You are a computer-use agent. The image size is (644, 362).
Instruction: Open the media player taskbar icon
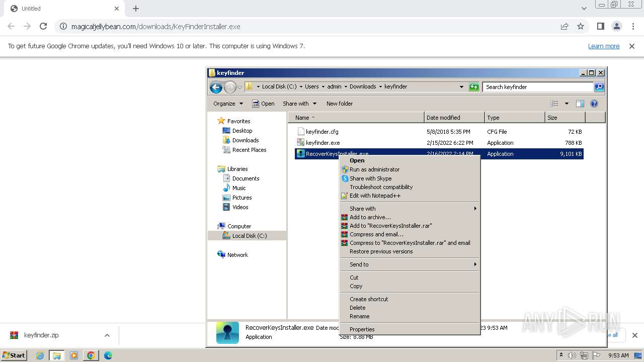click(74, 355)
